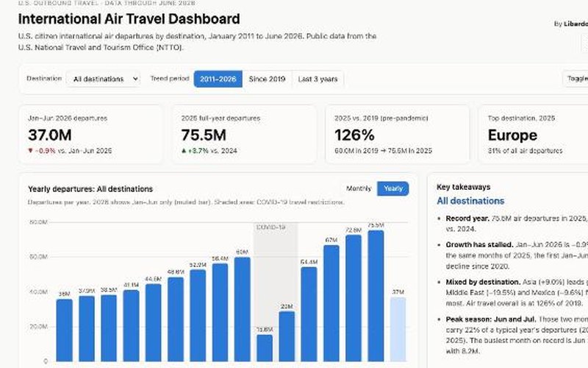Screen dimensions: 588x368
Task: Click the bar labeled 48.6M
Action: (x=176, y=319)
